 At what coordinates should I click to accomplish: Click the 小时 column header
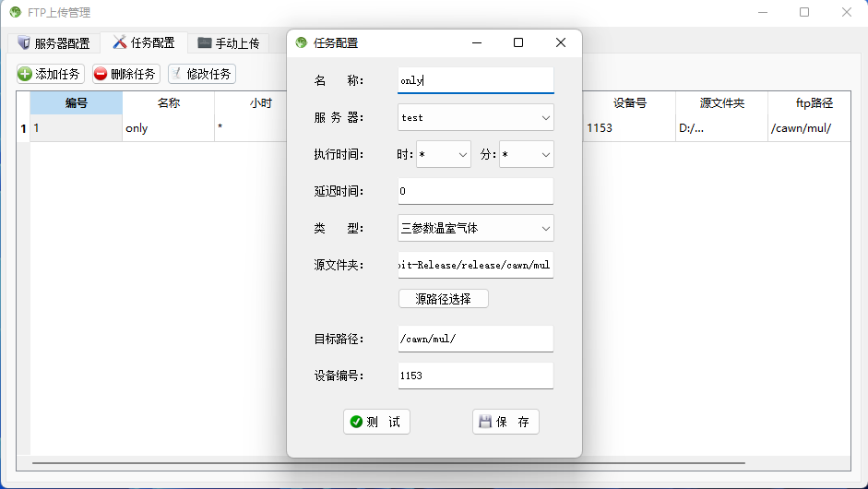(x=251, y=103)
